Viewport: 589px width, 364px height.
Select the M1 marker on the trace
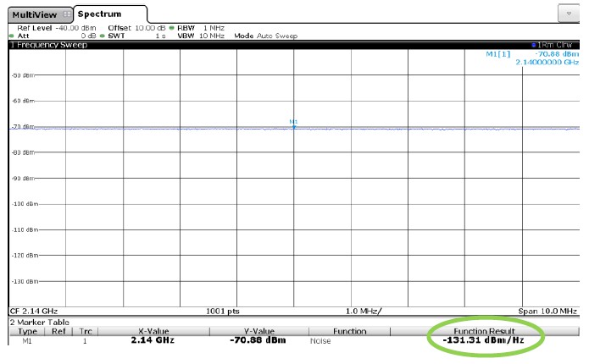pyautogui.click(x=294, y=125)
